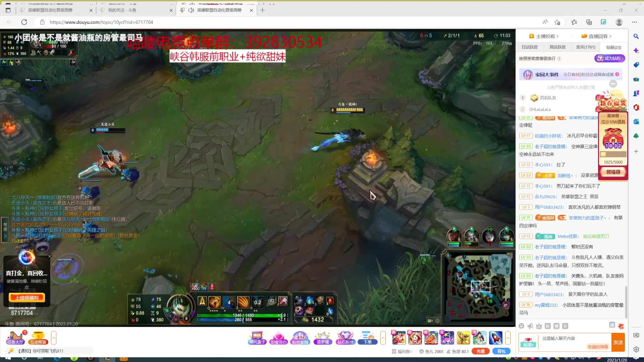Open the Edge collections icon

(x=589, y=22)
